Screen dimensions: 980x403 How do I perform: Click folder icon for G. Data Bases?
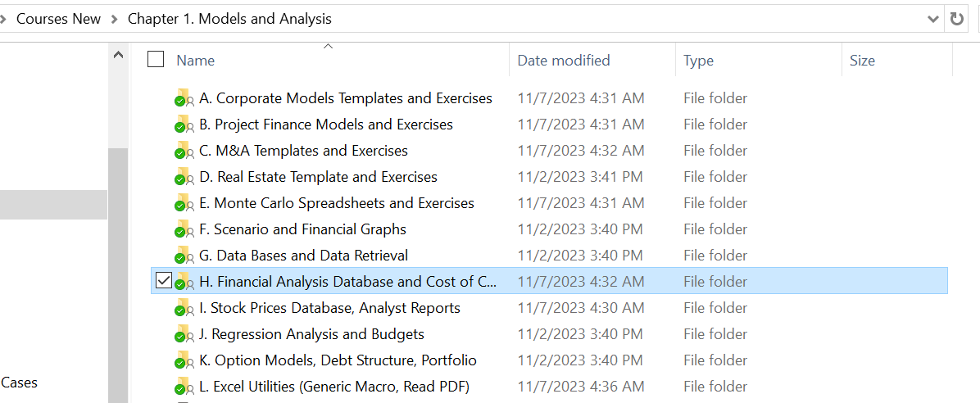coord(184,256)
